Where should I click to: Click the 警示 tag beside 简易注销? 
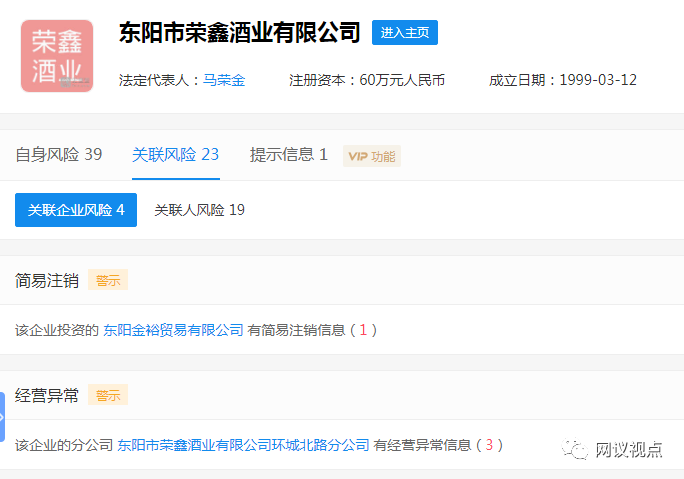(x=108, y=280)
